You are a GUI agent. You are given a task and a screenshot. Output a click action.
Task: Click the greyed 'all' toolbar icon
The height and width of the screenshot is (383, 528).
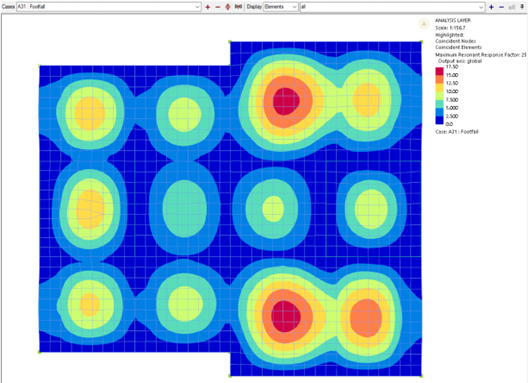point(512,7)
